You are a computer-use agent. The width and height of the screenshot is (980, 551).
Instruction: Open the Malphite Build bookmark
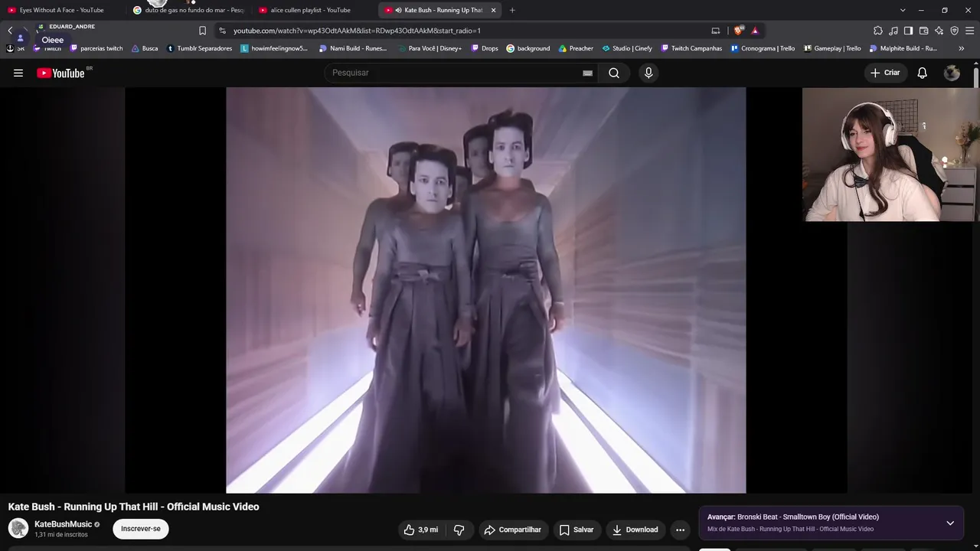pos(903,48)
